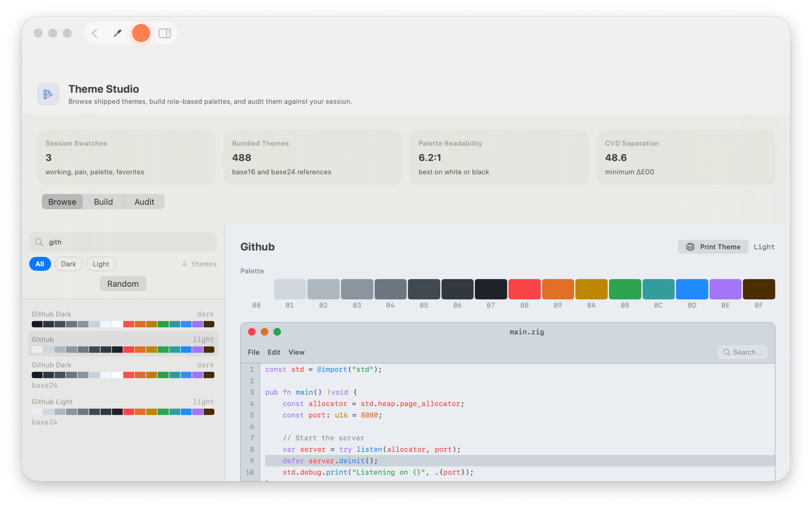Open the orange current color well

(141, 33)
